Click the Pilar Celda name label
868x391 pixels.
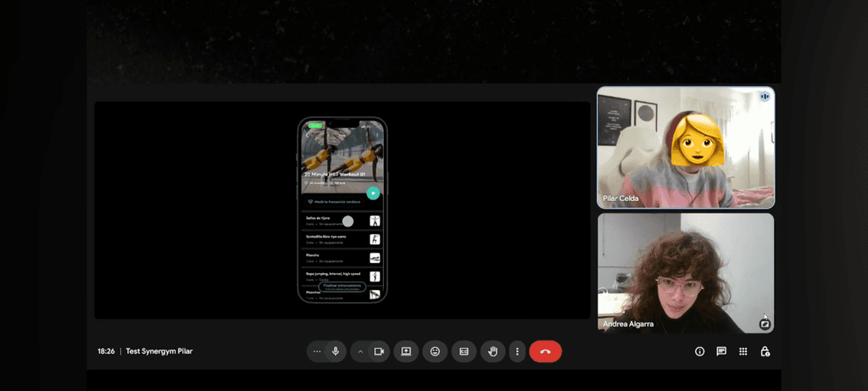620,198
